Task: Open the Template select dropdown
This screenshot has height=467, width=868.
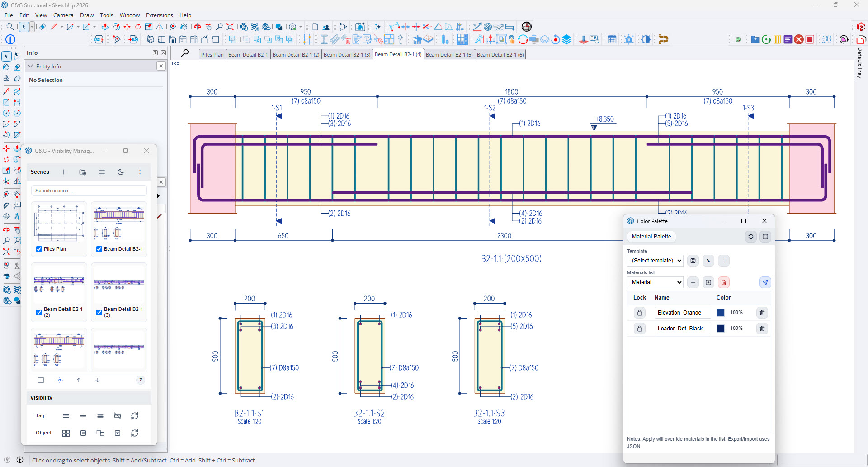Action: tap(655, 261)
